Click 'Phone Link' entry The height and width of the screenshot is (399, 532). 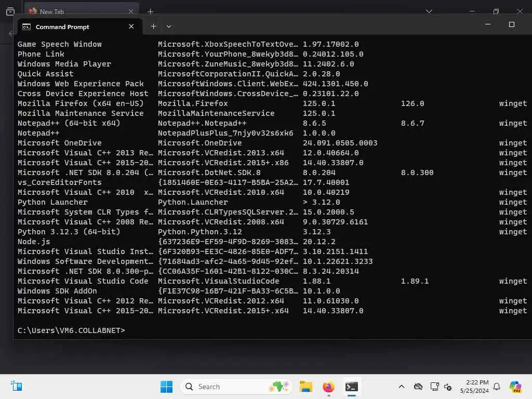(41, 54)
